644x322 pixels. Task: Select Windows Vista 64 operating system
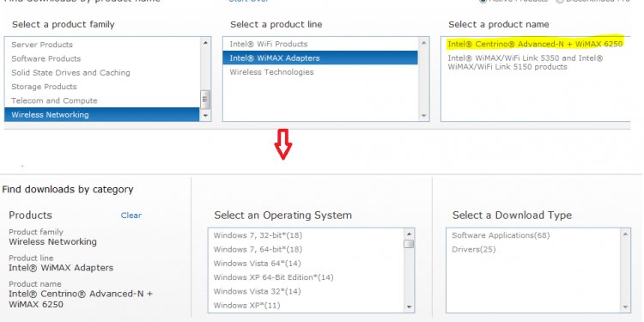click(306, 264)
